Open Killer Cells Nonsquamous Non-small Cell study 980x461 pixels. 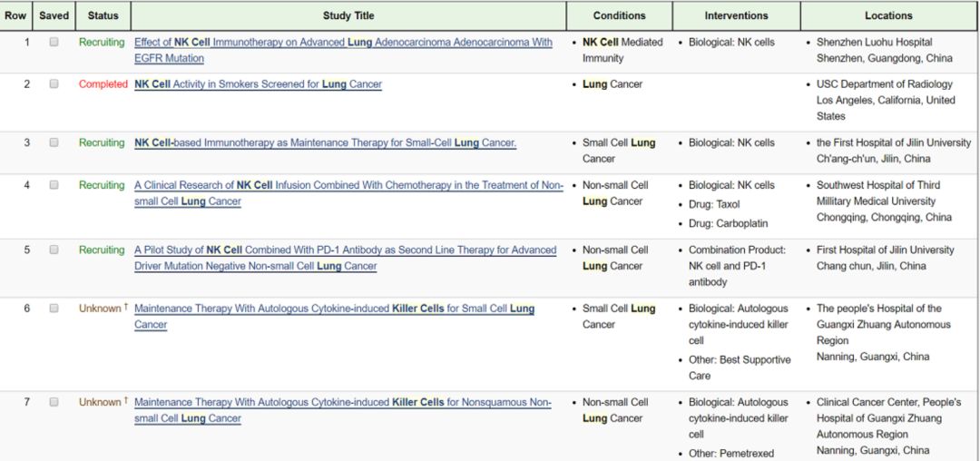342,402
